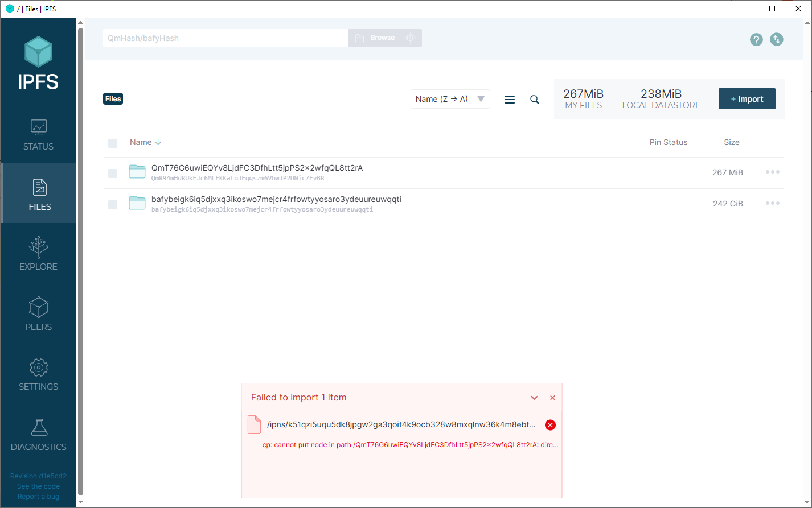Click the QmHash/bafyHash path input field
This screenshot has width=812, height=508.
(x=225, y=38)
